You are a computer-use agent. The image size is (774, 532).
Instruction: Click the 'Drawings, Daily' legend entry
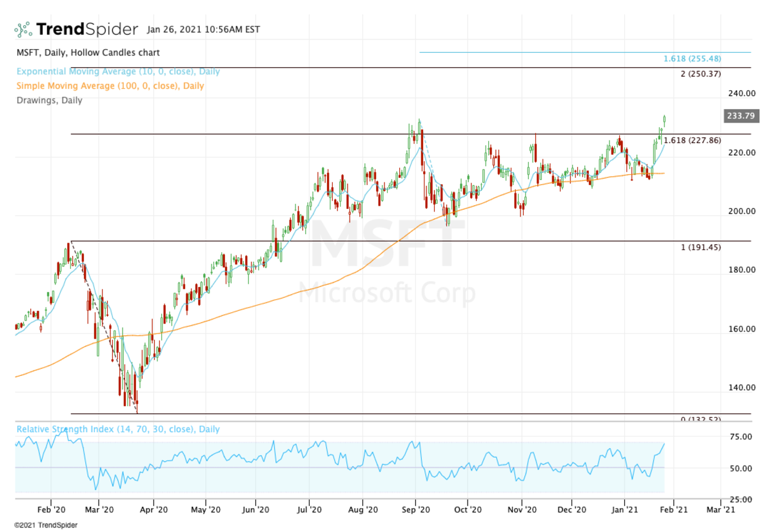pos(49,100)
